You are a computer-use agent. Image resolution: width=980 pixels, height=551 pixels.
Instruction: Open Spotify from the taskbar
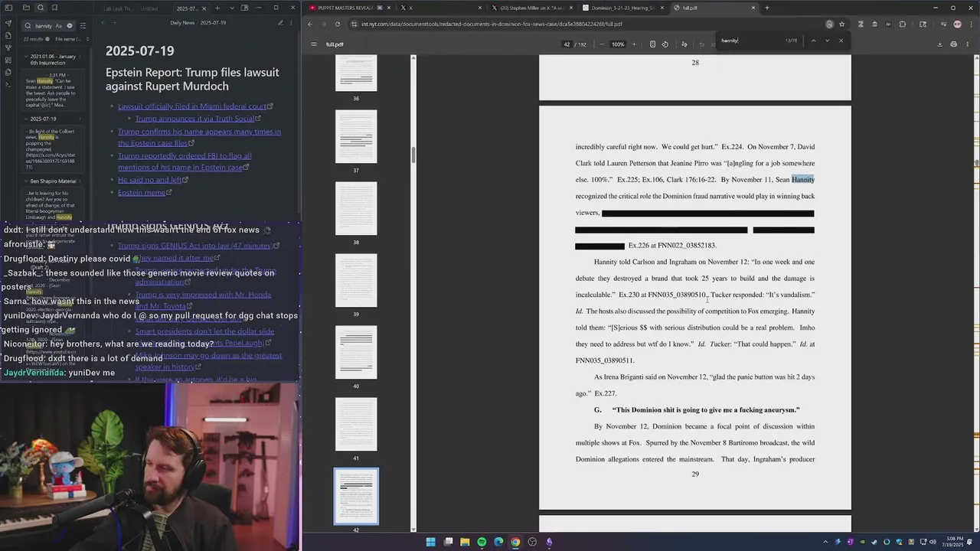tap(482, 542)
